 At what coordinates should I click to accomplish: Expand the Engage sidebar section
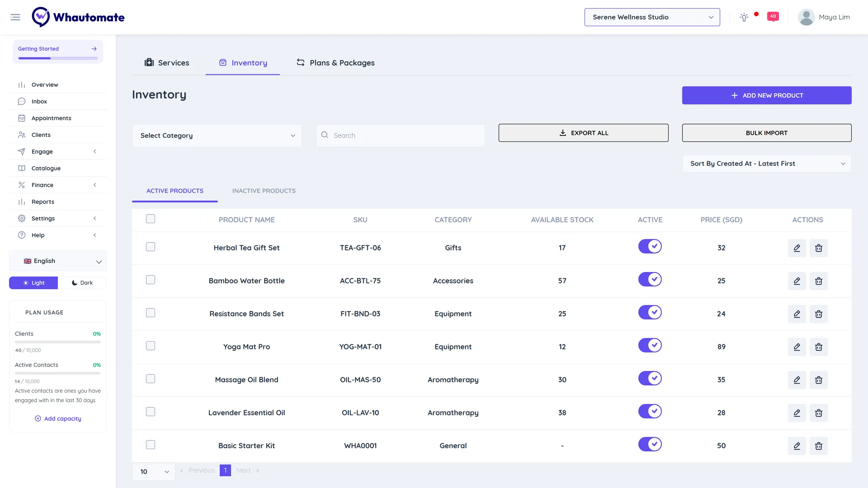point(58,151)
